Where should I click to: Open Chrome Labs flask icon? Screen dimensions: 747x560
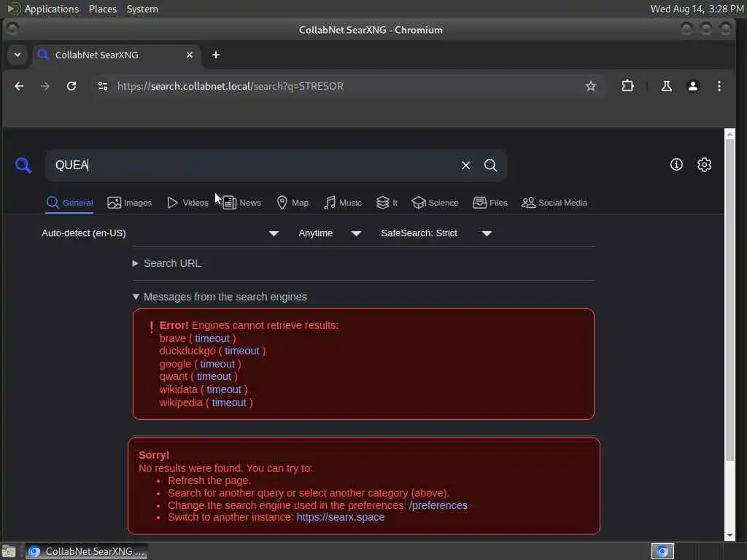[x=666, y=86]
